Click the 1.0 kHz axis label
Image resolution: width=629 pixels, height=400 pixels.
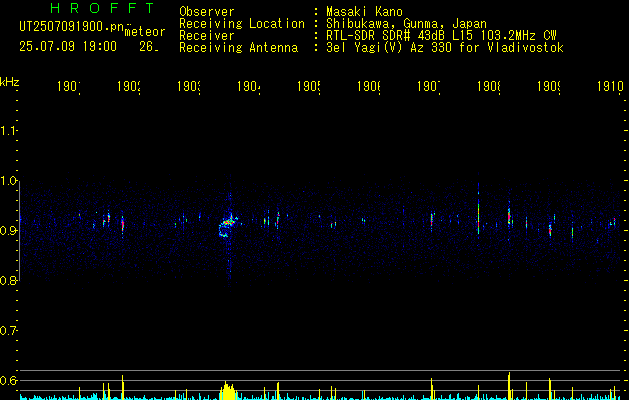[x=8, y=181]
